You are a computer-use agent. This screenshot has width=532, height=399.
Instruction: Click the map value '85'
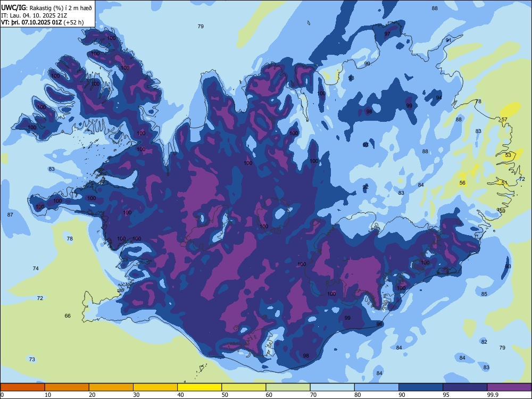[484, 294]
